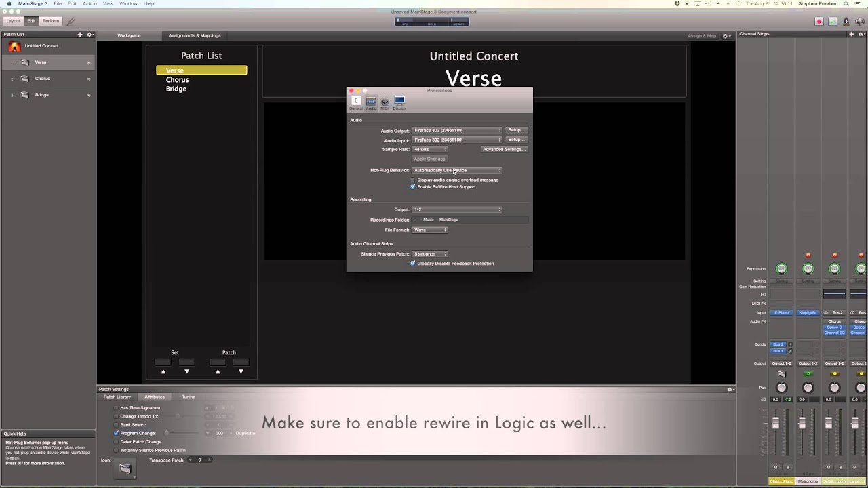Open the Action menu
The width and height of the screenshot is (868, 488).
click(90, 3)
